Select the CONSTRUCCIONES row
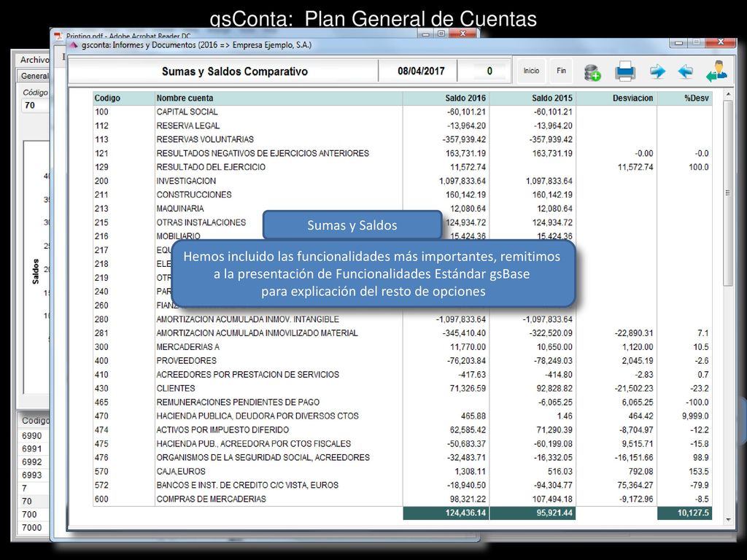The image size is (747, 560). (403, 195)
